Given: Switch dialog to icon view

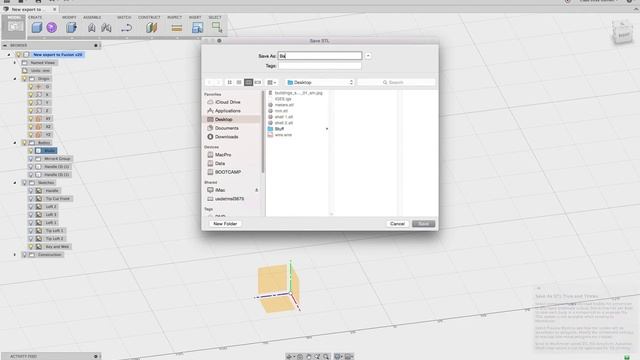Looking at the screenshot, I should pos(230,82).
